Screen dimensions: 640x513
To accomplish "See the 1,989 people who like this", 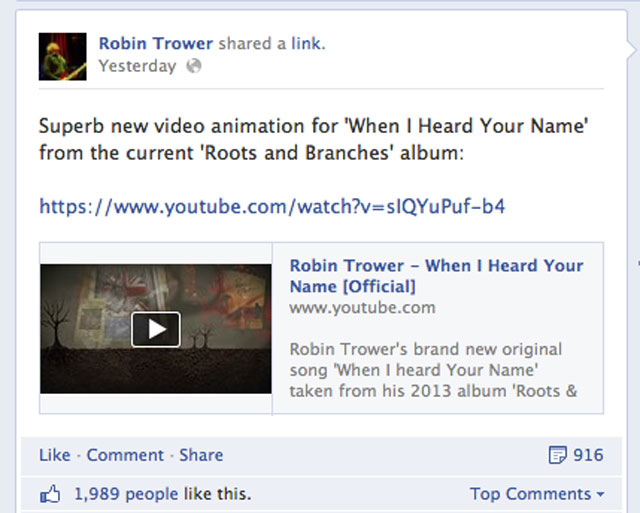I will 162,494.
